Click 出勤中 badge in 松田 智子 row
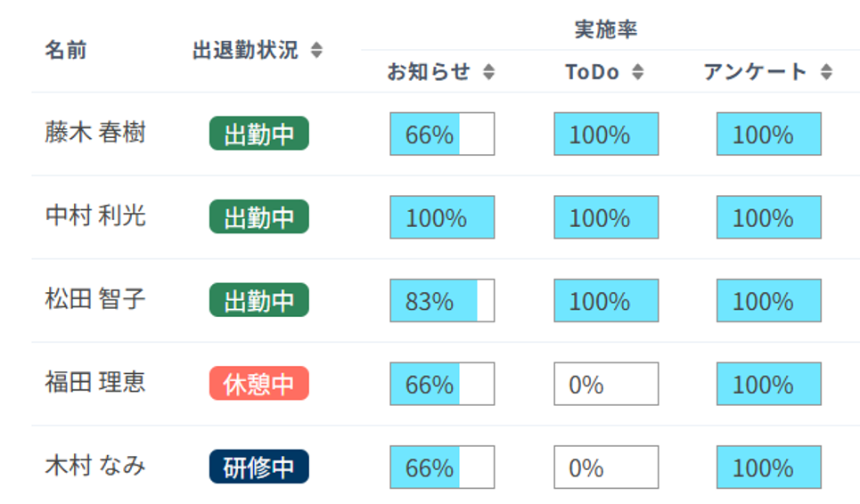The width and height of the screenshot is (860, 504). pyautogui.click(x=259, y=300)
